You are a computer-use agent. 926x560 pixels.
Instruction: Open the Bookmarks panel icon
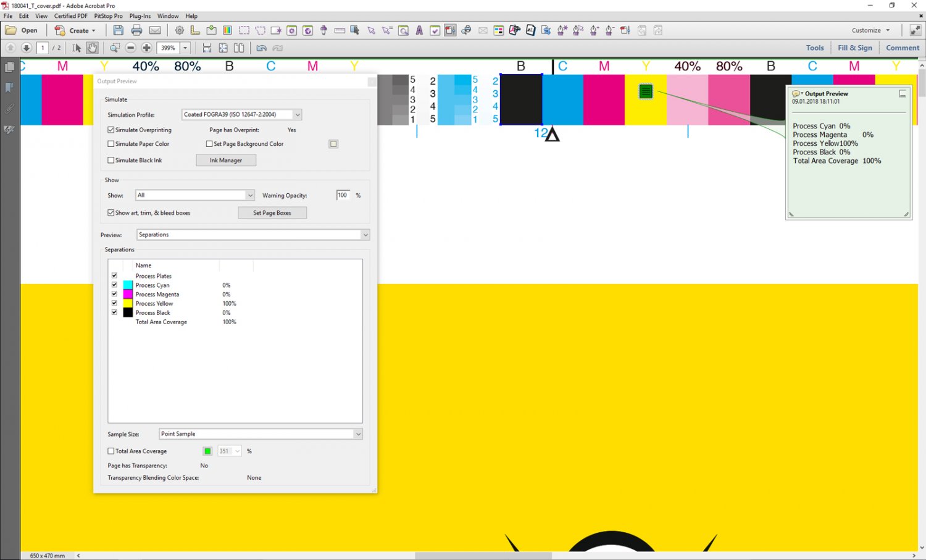[x=9, y=88]
